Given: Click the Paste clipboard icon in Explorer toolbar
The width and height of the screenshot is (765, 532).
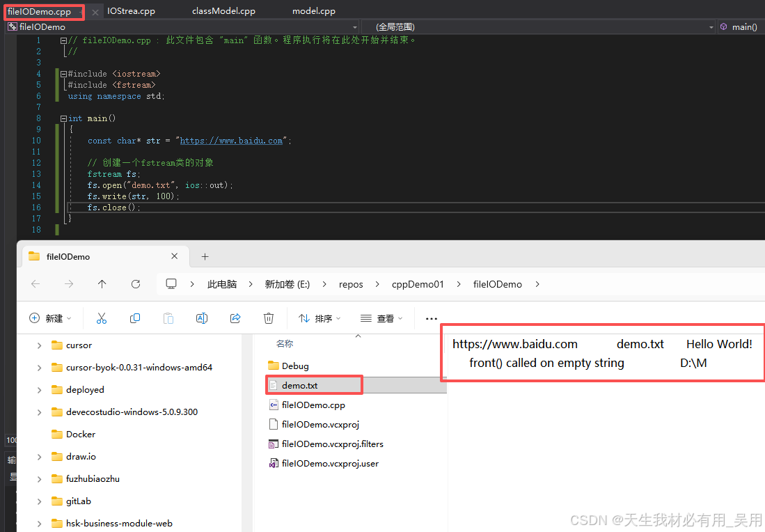Looking at the screenshot, I should coord(168,318).
